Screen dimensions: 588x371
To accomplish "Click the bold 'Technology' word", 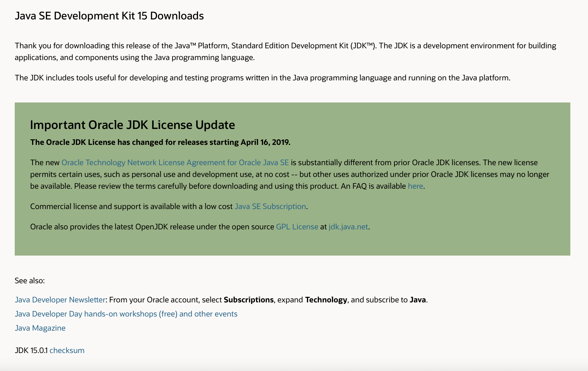I will pos(326,300).
